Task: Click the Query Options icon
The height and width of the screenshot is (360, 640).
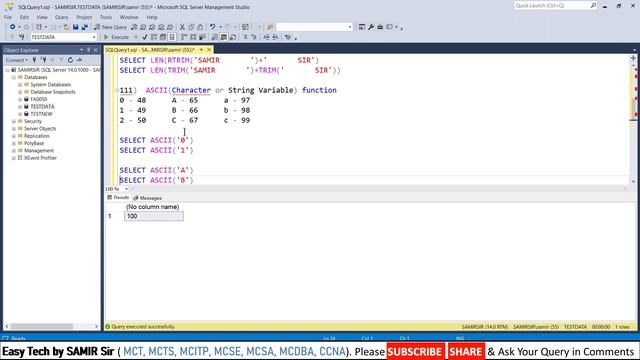Action: [163, 37]
